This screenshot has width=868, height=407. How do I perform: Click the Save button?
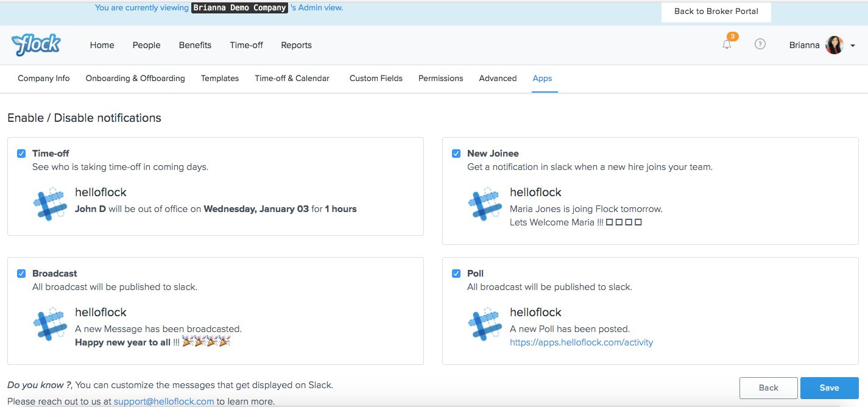(x=830, y=388)
